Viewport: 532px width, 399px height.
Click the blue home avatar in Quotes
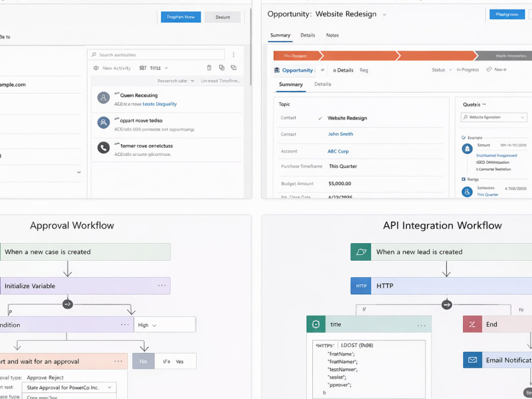point(467,148)
